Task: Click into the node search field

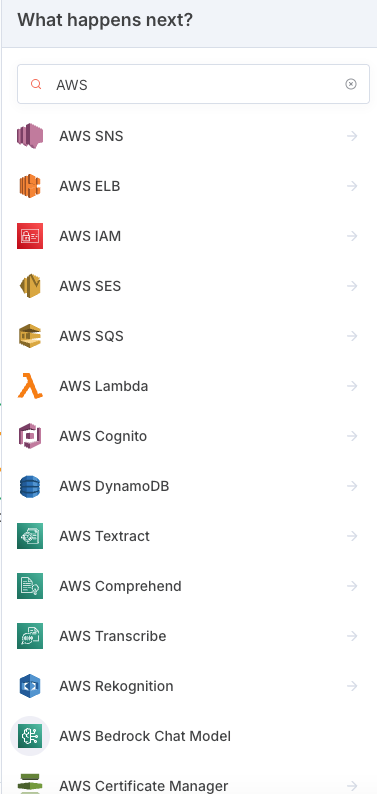Action: click(193, 84)
